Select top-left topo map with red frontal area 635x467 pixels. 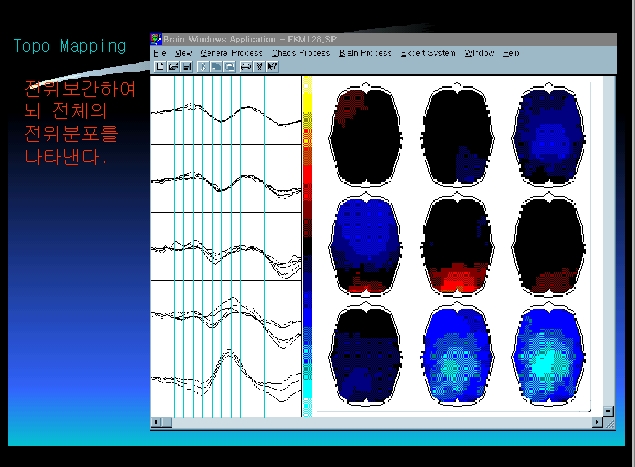(x=366, y=135)
